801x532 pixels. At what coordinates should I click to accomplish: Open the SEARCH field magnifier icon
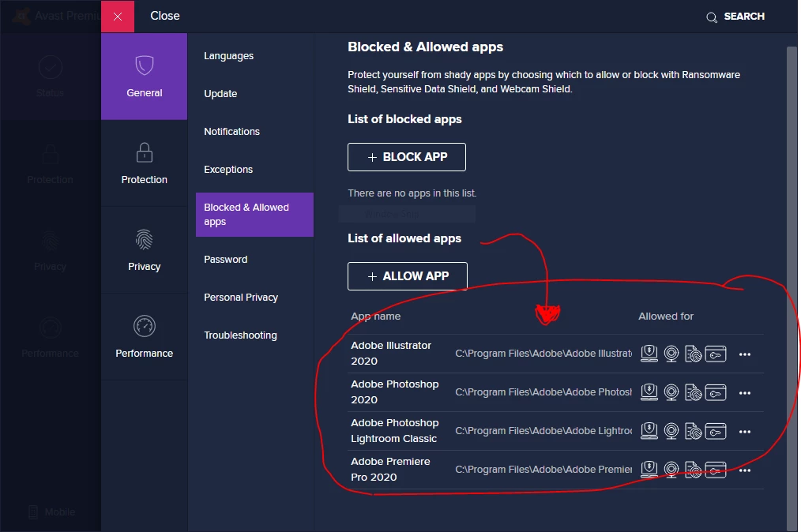click(712, 17)
